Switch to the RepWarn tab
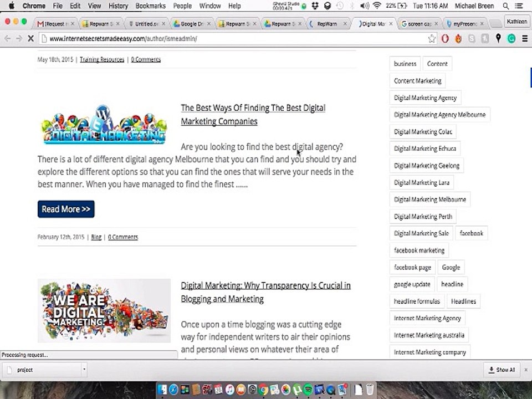 [x=328, y=23]
